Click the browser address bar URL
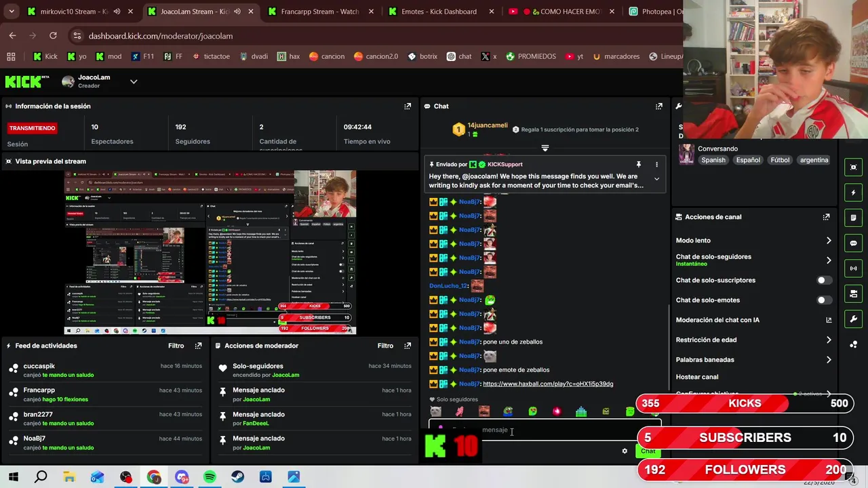The width and height of the screenshot is (868, 488). [161, 36]
